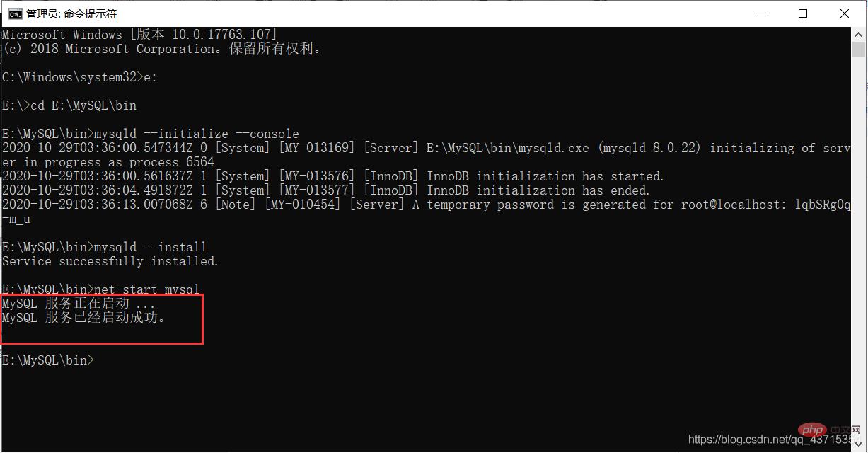
Task: Click the Command Prompt icon in title bar
Action: click(15, 13)
